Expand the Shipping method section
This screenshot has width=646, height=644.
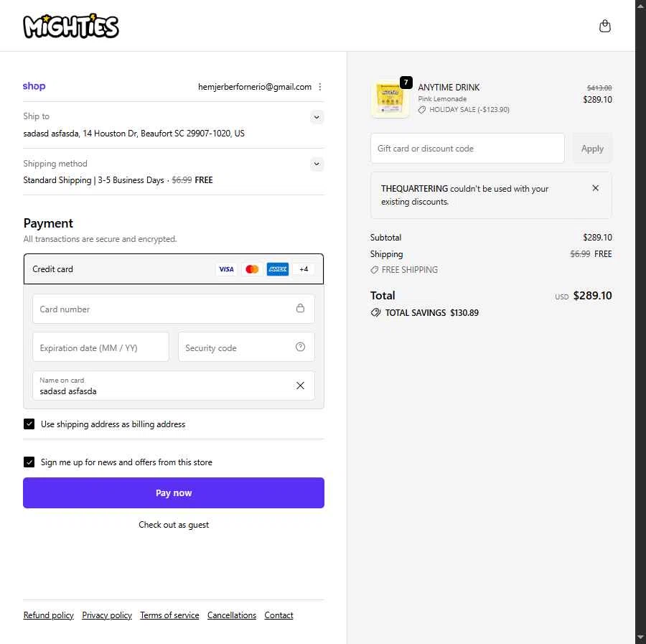tap(317, 164)
